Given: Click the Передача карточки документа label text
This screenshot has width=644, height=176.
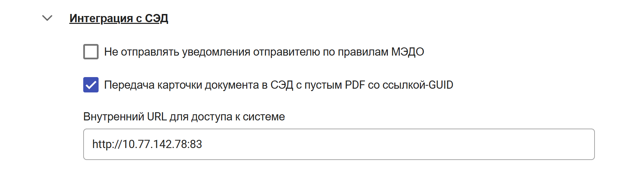Looking at the screenshot, I should pyautogui.click(x=278, y=85).
